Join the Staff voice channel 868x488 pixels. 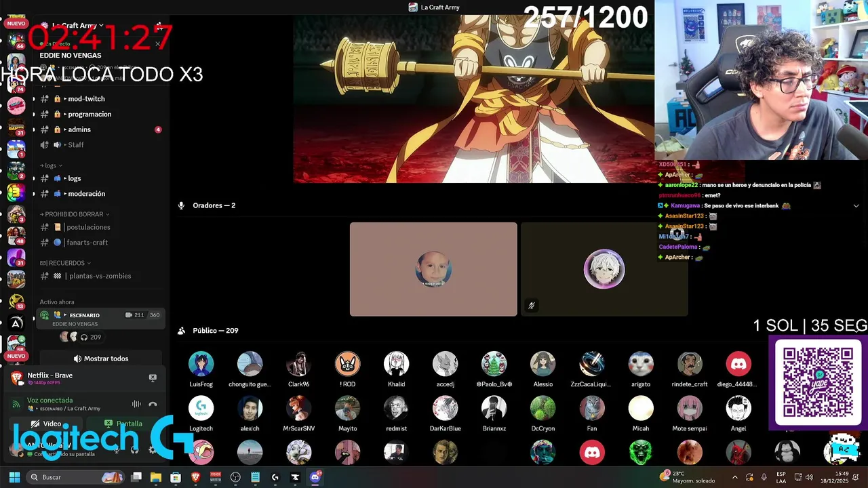[x=100, y=144]
